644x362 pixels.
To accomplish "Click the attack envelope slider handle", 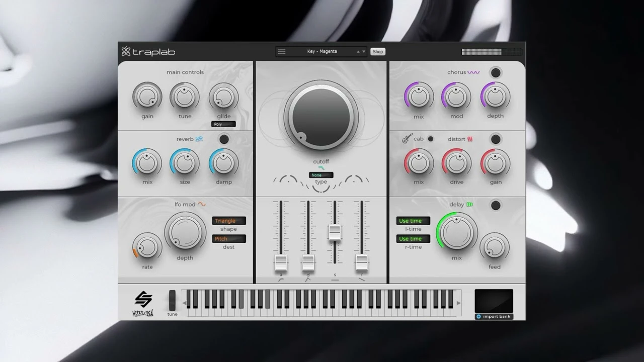I will click(x=281, y=262).
